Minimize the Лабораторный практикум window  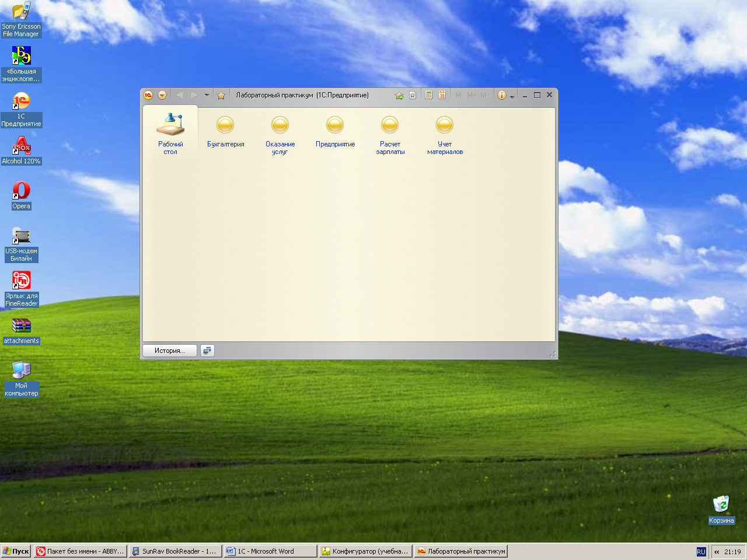(x=525, y=95)
